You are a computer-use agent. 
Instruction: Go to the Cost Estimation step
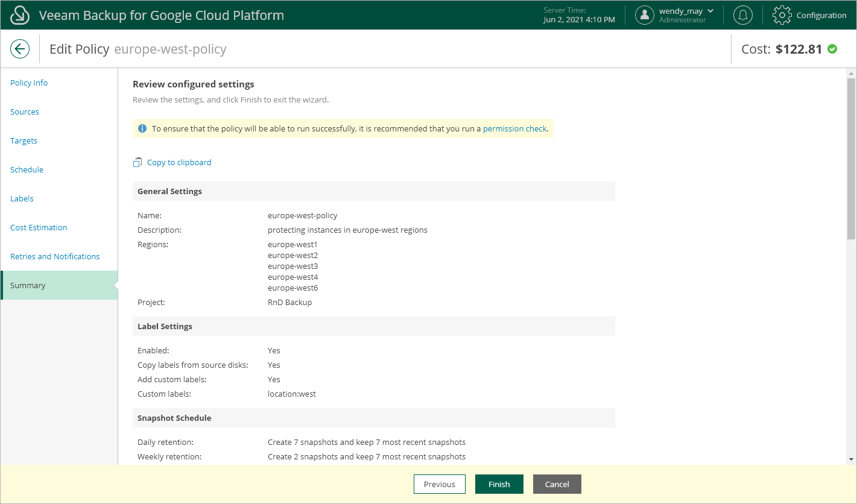point(39,227)
